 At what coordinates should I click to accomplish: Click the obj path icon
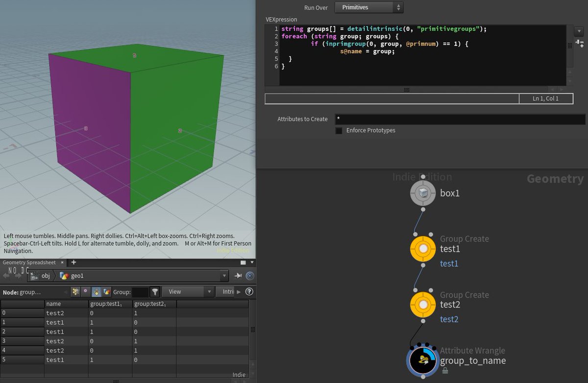[x=34, y=276]
